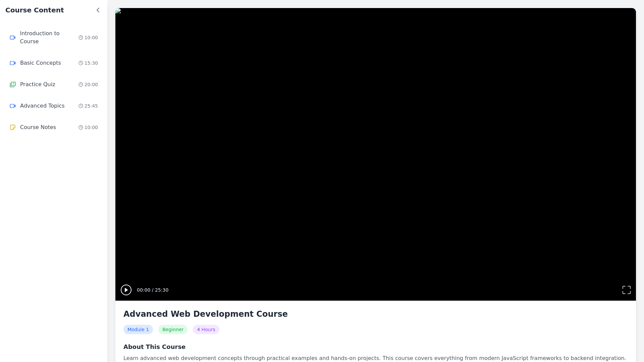Screen dimensions: 644x362
Task: Collapse the Course Content sidebar
Action: point(98,10)
